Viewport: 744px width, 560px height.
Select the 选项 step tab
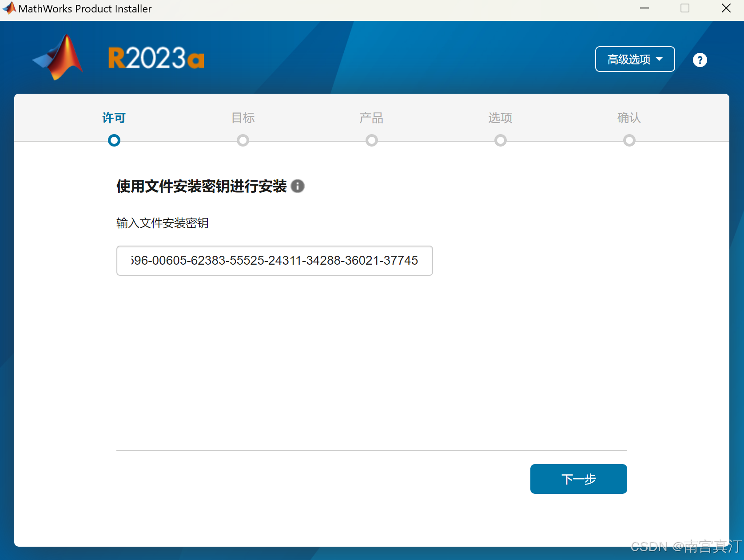coord(501,118)
